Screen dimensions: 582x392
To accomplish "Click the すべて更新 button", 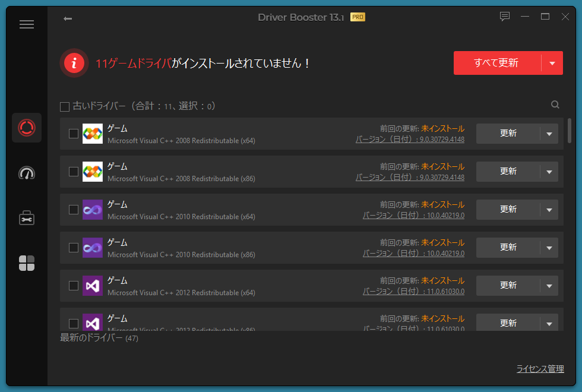I will pos(496,63).
